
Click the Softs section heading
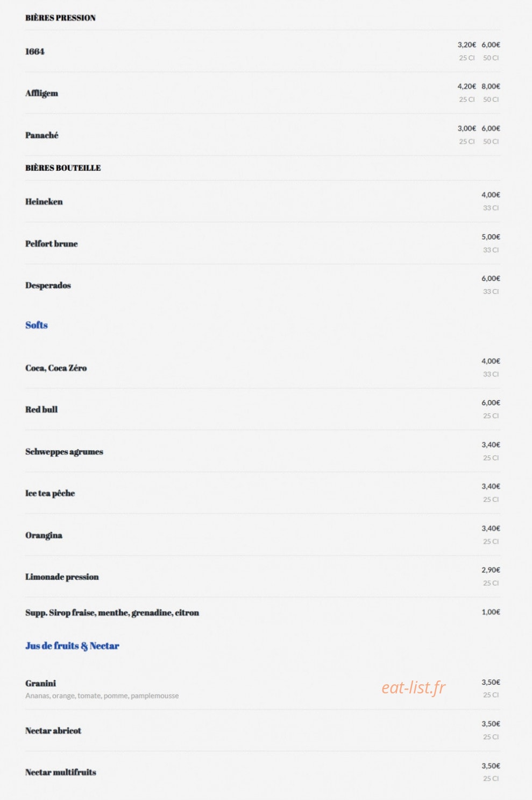37,325
